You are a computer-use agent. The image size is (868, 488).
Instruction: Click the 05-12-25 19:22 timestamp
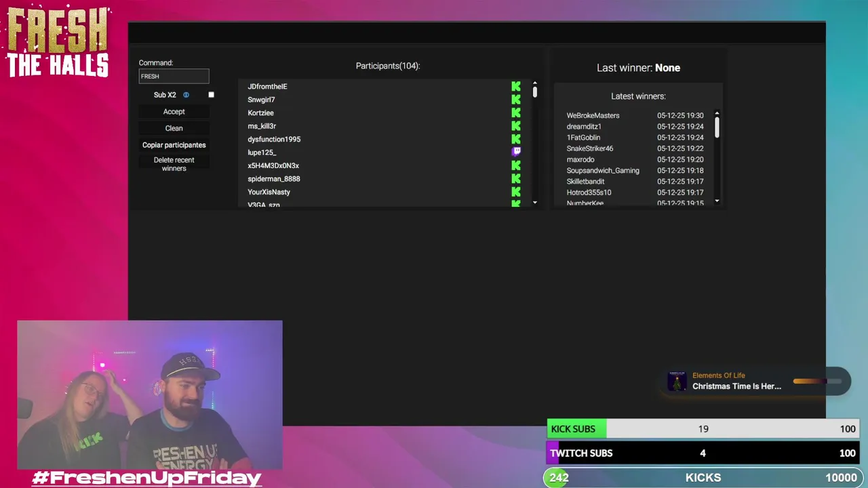(680, 148)
